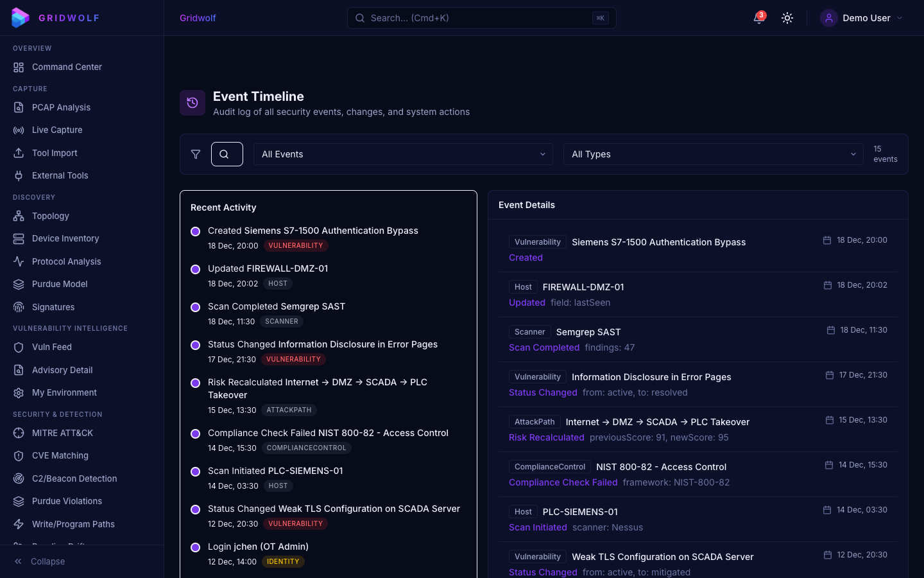Click the notifications bell icon
This screenshot has width=924, height=578.
click(758, 18)
